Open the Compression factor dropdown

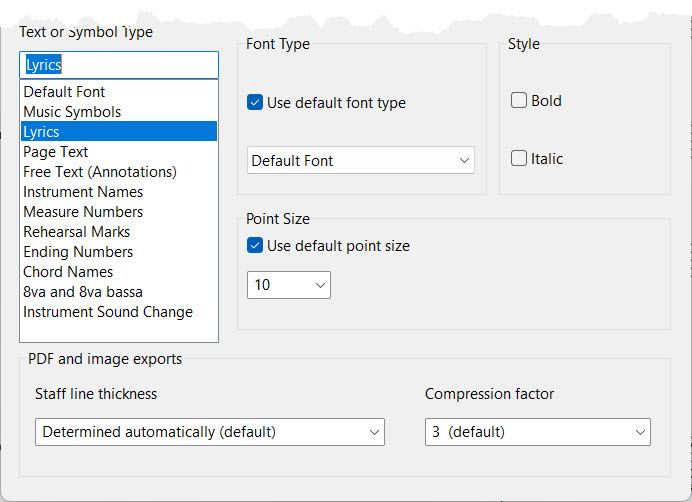coord(537,432)
